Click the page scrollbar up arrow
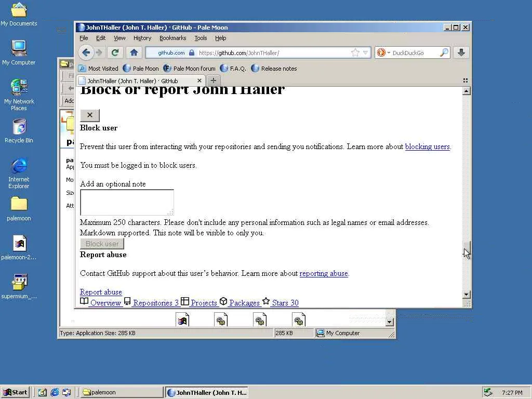532x399 pixels. click(x=467, y=91)
